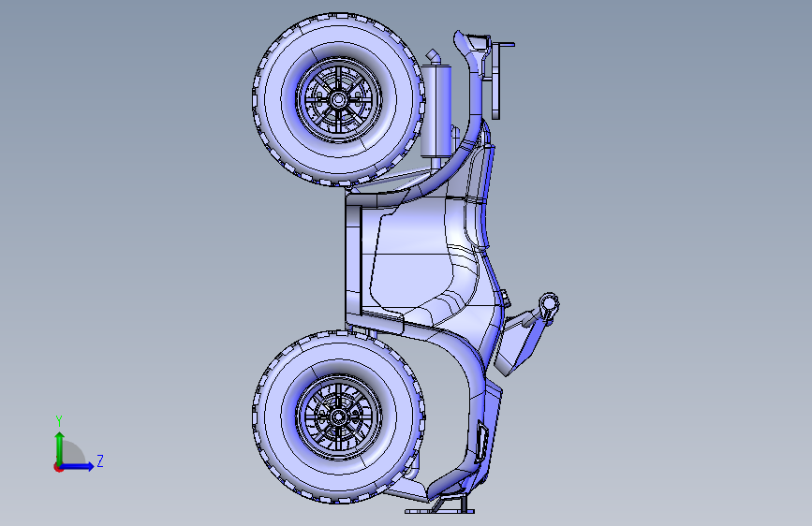Select the rear cargo rack bar
The width and height of the screenshot is (812, 526).
(495, 80)
